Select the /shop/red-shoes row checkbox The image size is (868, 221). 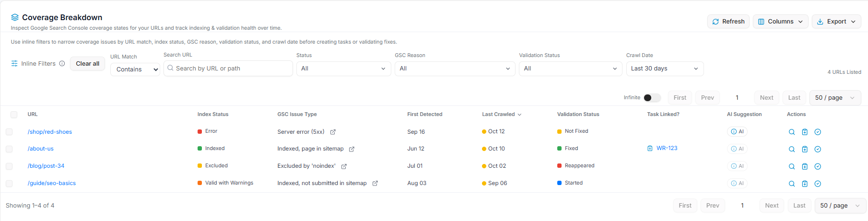pos(9,132)
